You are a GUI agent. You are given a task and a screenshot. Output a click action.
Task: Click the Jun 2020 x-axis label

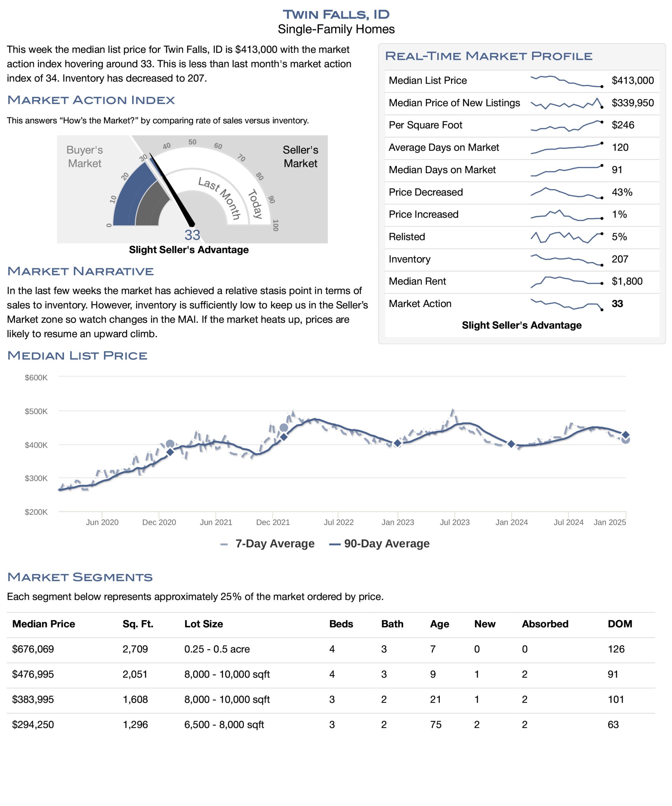[102, 522]
